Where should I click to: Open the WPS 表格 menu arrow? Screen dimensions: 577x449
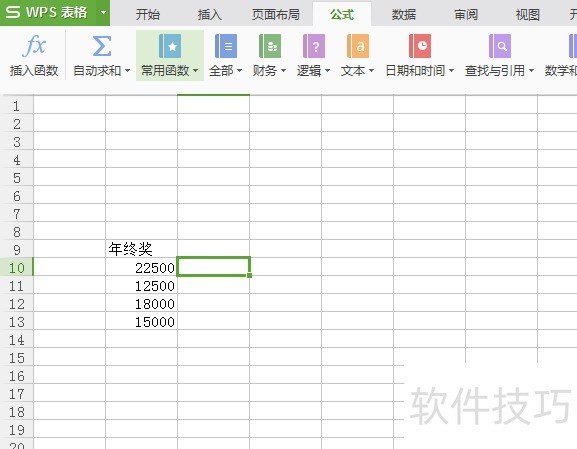(x=103, y=13)
